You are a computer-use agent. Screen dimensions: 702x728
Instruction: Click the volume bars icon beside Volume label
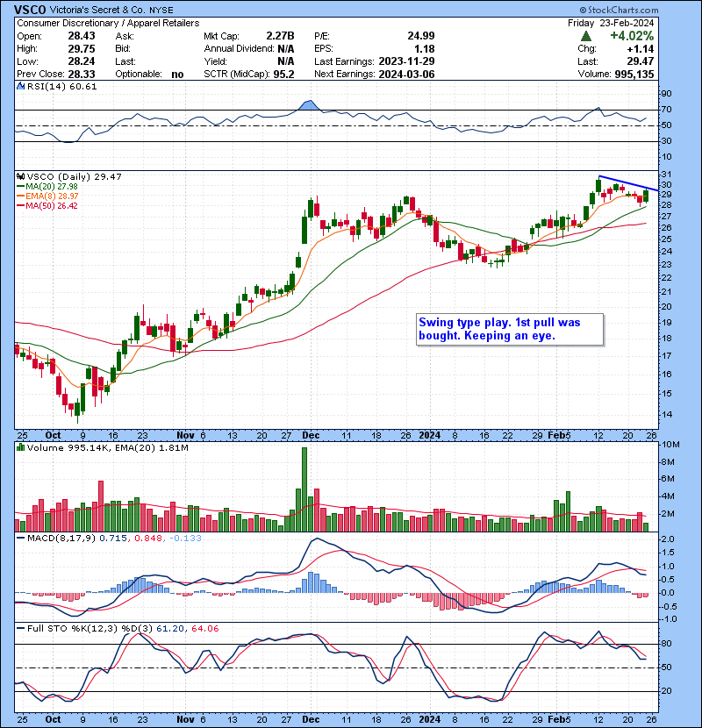tap(21, 447)
